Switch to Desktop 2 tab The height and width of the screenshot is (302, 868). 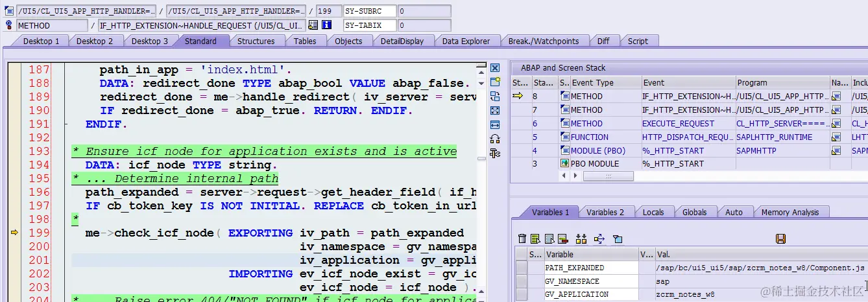pos(95,41)
